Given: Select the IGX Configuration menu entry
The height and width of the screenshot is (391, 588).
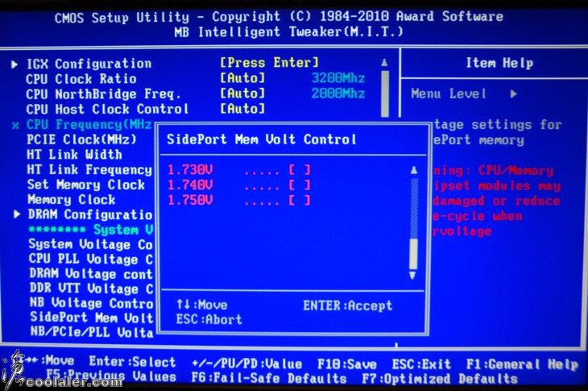Looking at the screenshot, I should pyautogui.click(x=89, y=64).
